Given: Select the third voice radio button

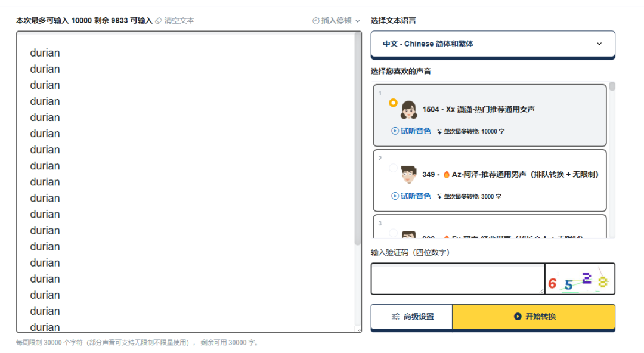Looking at the screenshot, I should pos(393,233).
